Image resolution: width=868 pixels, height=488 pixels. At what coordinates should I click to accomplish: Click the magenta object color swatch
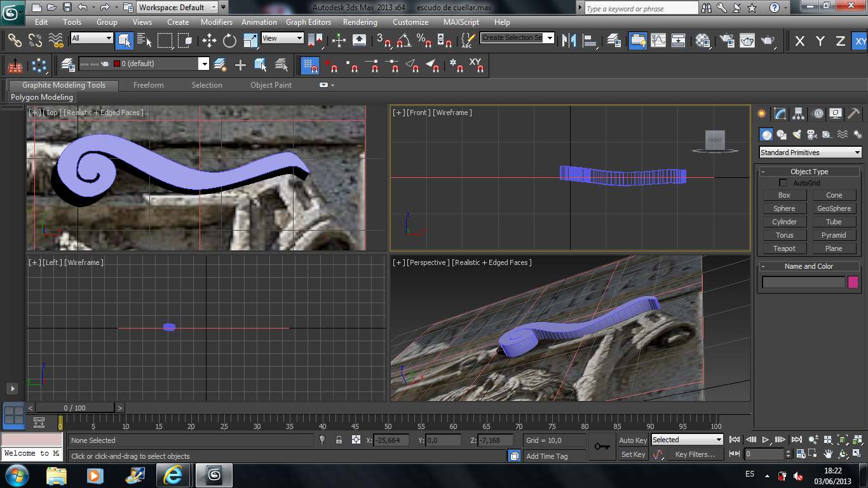[853, 282]
